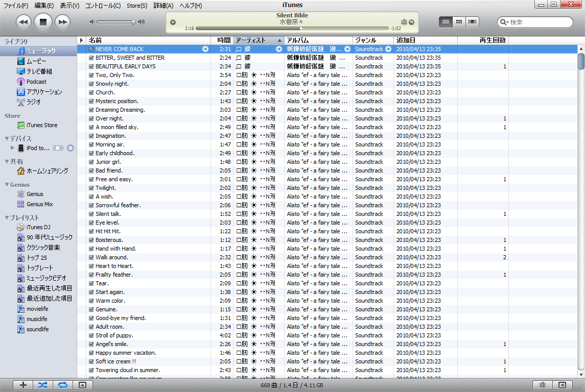Seek within the Silent Bible progress bar
Image resolution: width=585 pixels, height=392 pixels.
tap(292, 28)
